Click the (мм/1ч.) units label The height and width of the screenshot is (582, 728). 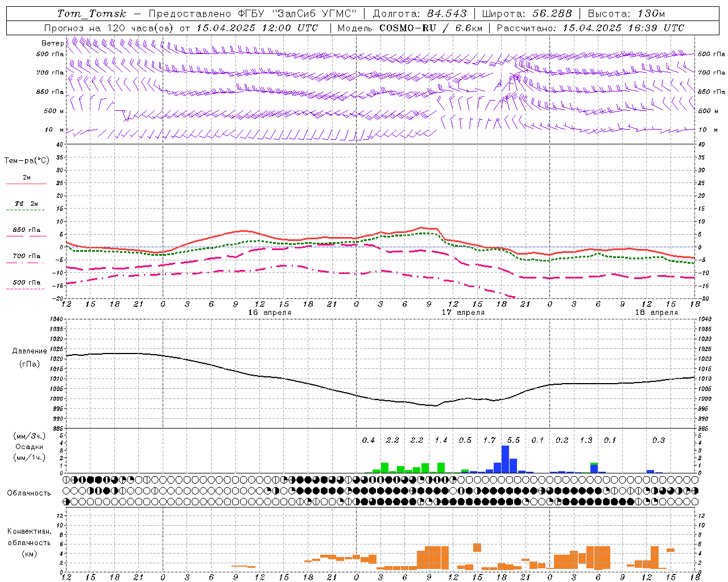(x=29, y=458)
